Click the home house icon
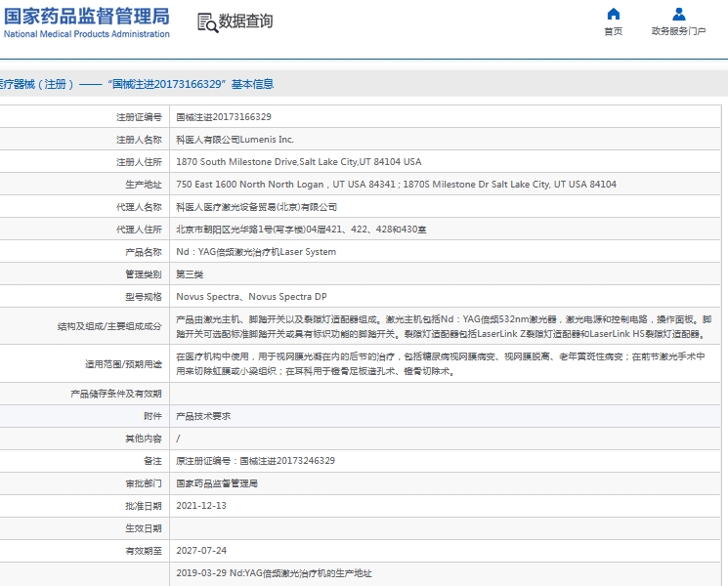Viewport: 728px width, 586px height. tap(614, 14)
